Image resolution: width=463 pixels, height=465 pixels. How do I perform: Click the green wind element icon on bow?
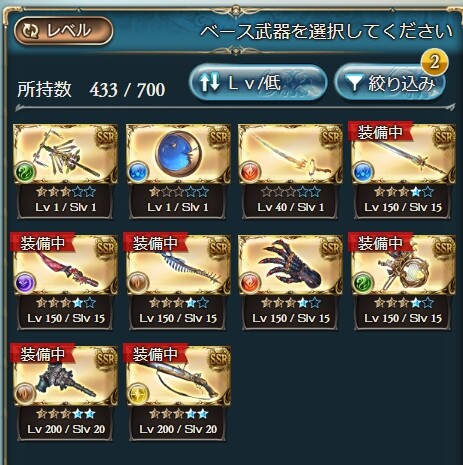[x=25, y=173]
